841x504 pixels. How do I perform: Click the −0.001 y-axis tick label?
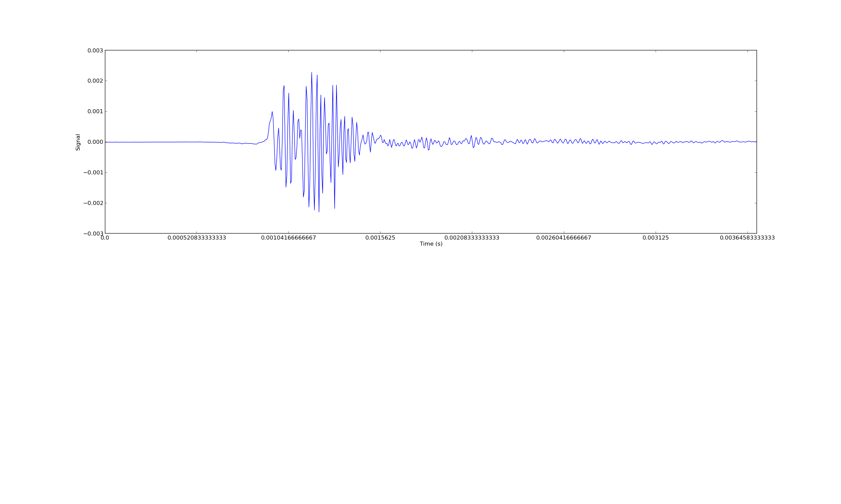[x=93, y=172]
